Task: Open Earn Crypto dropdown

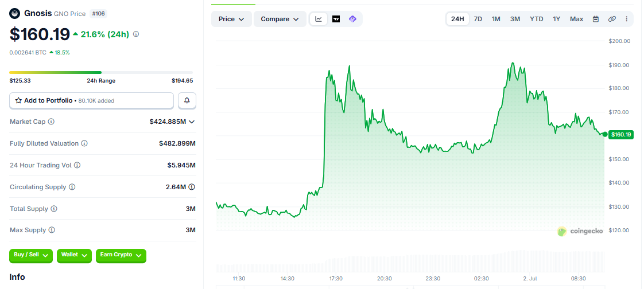Action: coord(121,255)
